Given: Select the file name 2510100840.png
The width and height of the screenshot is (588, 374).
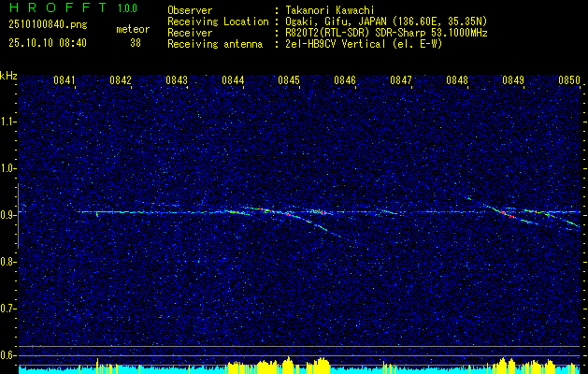Looking at the screenshot, I should pyautogui.click(x=48, y=24).
